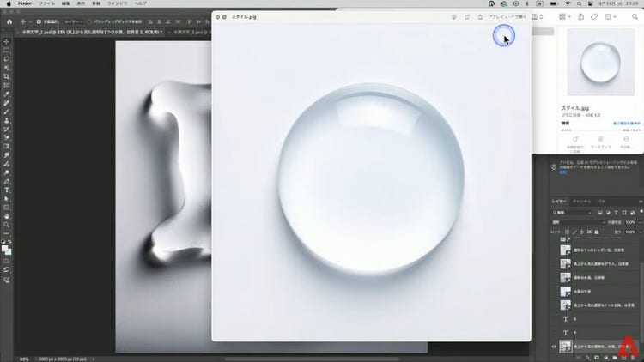644x362 pixels.
Task: Switch to the Channels panel tab
Action: [581, 201]
